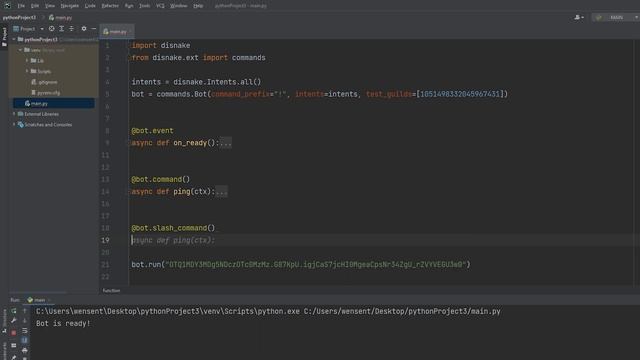Click code line 'import disnake'
This screenshot has height=360, width=640.
161,45
